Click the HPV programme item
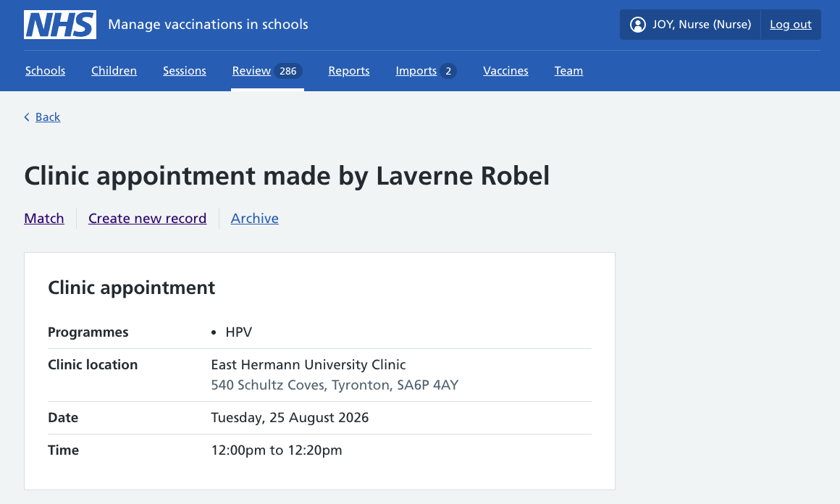 239,332
